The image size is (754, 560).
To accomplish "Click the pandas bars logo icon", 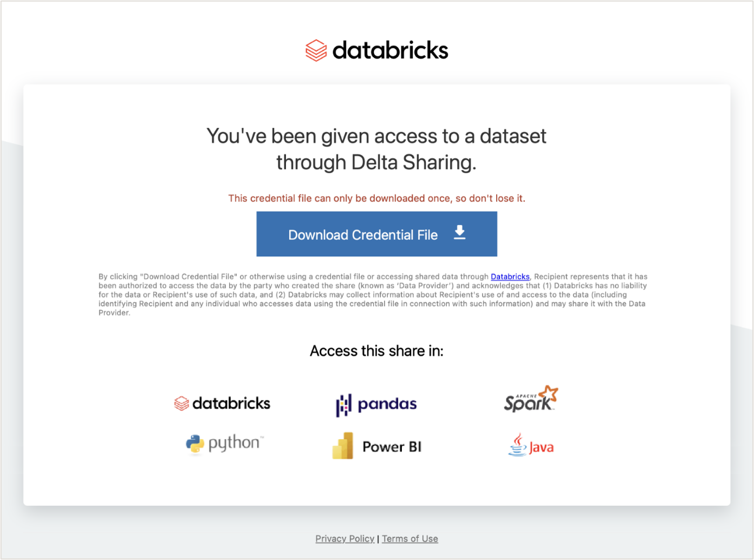I will tap(343, 405).
